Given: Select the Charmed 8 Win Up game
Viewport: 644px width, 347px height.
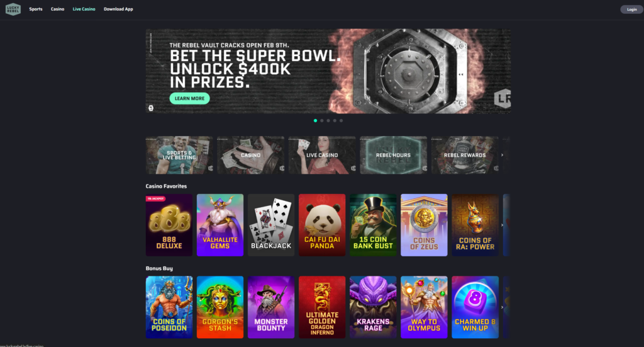Looking at the screenshot, I should coord(475,307).
